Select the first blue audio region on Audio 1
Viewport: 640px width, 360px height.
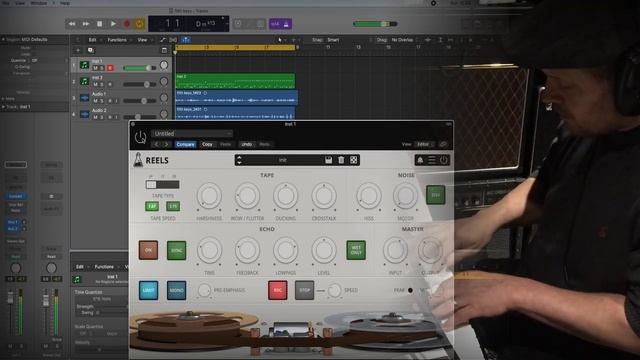point(236,98)
